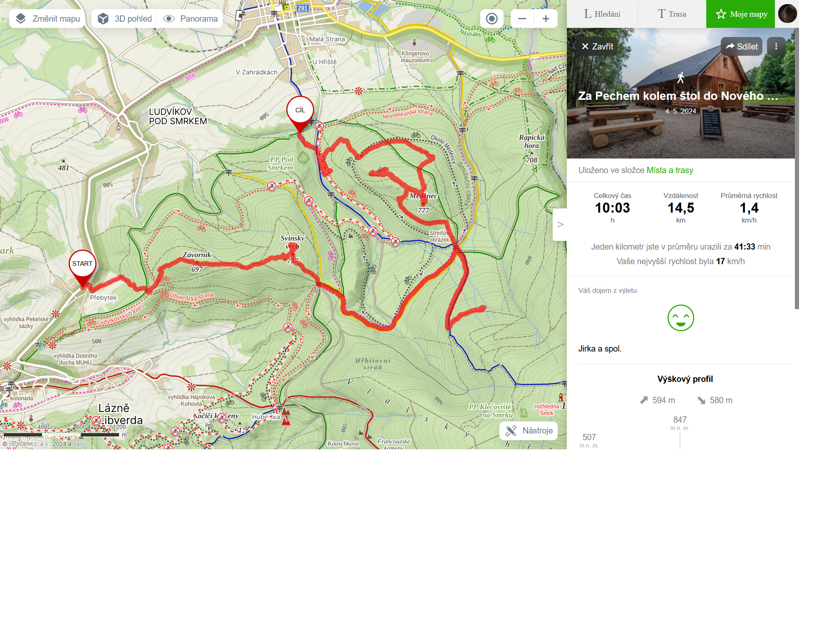Open the Místa a trasy folder link
This screenshot has width=834, height=644.
click(x=670, y=170)
